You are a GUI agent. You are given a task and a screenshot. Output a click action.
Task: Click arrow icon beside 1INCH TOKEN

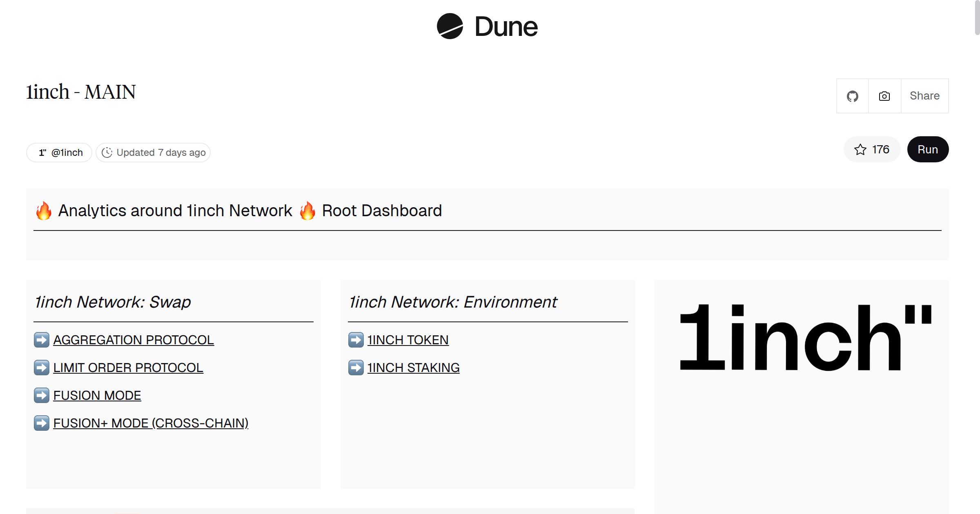pos(356,340)
